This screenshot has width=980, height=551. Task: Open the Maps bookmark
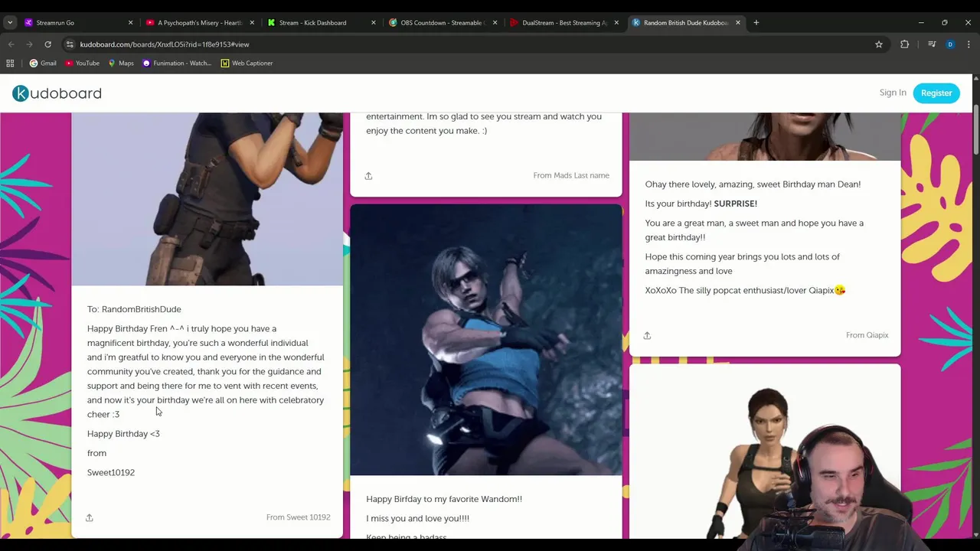click(121, 64)
